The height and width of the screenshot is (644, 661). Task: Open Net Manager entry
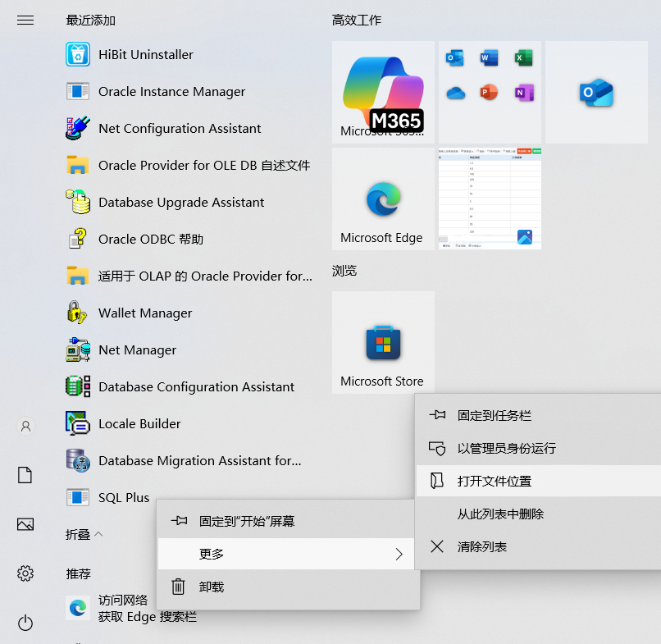pos(189,349)
